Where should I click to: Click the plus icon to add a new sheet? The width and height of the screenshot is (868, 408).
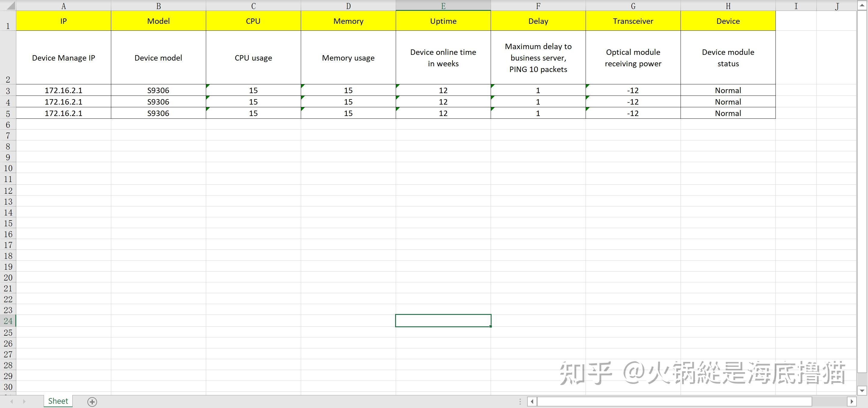[x=92, y=401]
